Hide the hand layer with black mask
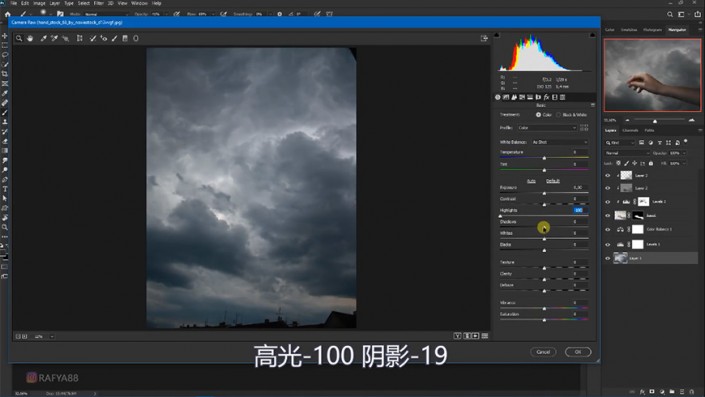This screenshot has height=397, width=705. tap(608, 216)
